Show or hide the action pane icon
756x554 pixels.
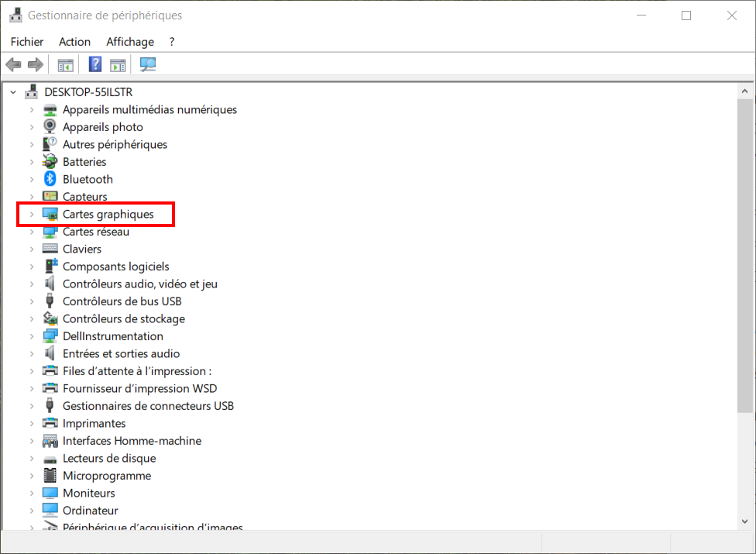click(118, 64)
